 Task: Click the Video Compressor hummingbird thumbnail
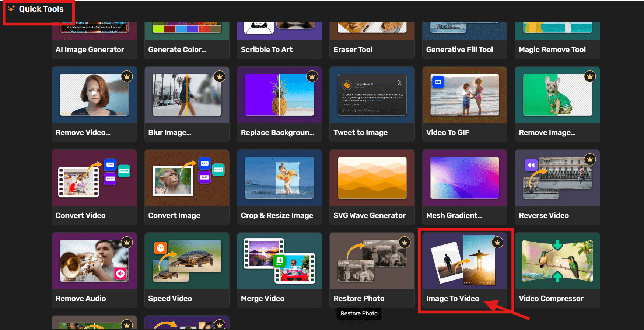(557, 261)
